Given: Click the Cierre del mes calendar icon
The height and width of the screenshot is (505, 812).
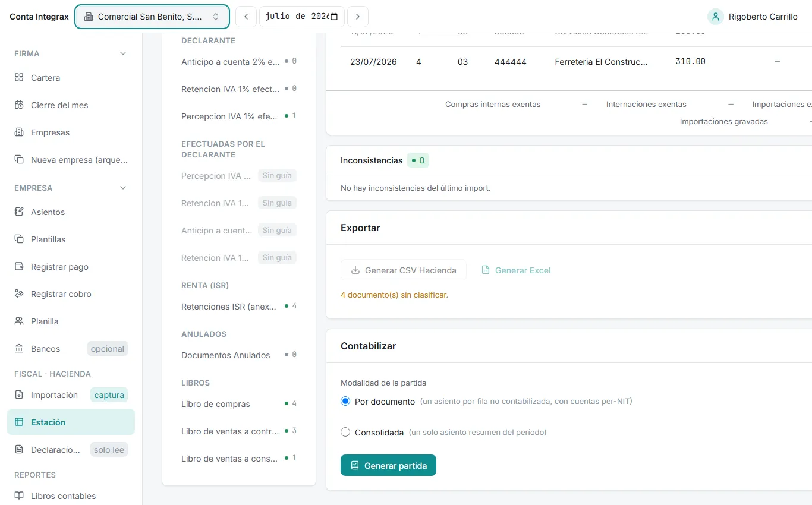Looking at the screenshot, I should [19, 105].
